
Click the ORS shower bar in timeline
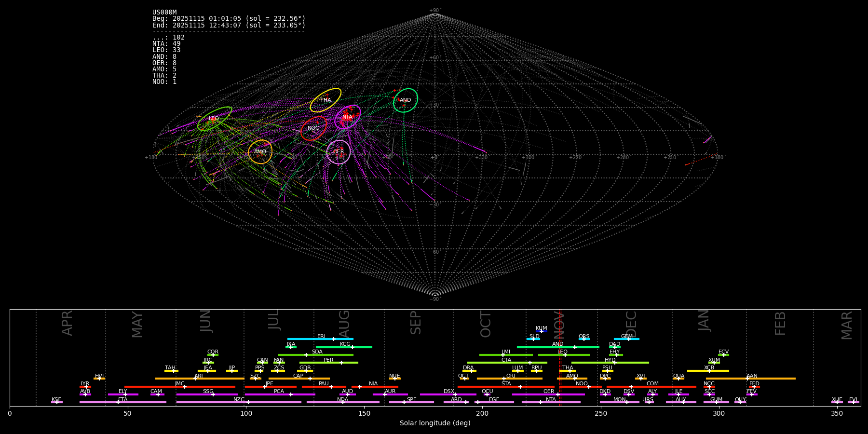click(x=584, y=339)
